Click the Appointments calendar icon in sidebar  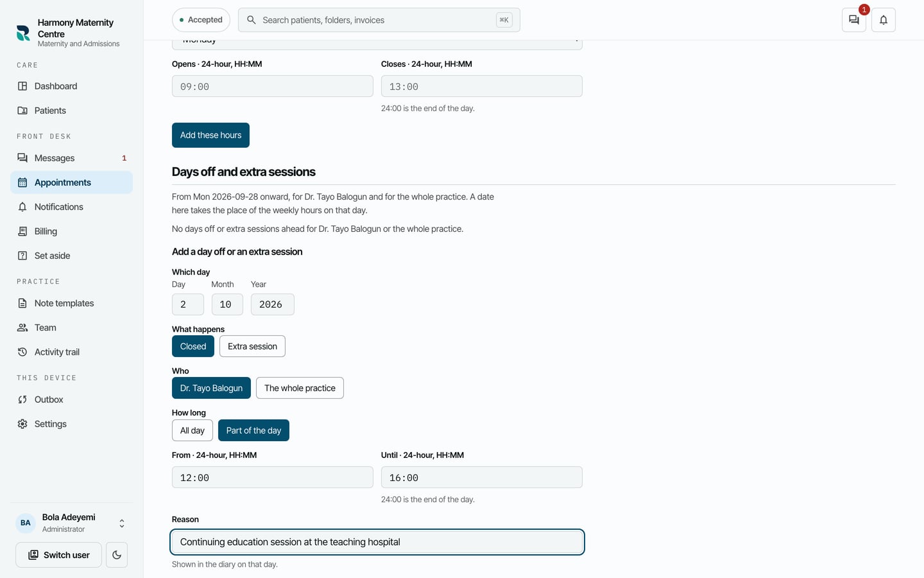pyautogui.click(x=22, y=182)
